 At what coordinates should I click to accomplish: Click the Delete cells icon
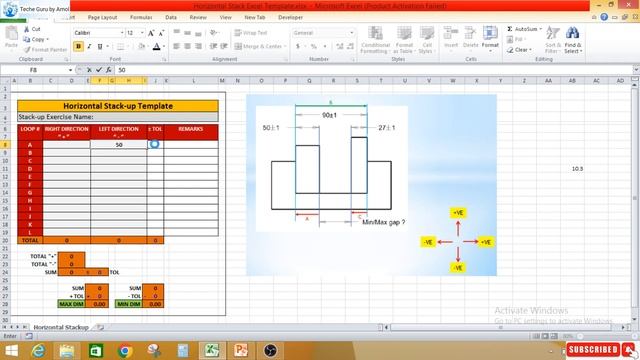pos(470,33)
